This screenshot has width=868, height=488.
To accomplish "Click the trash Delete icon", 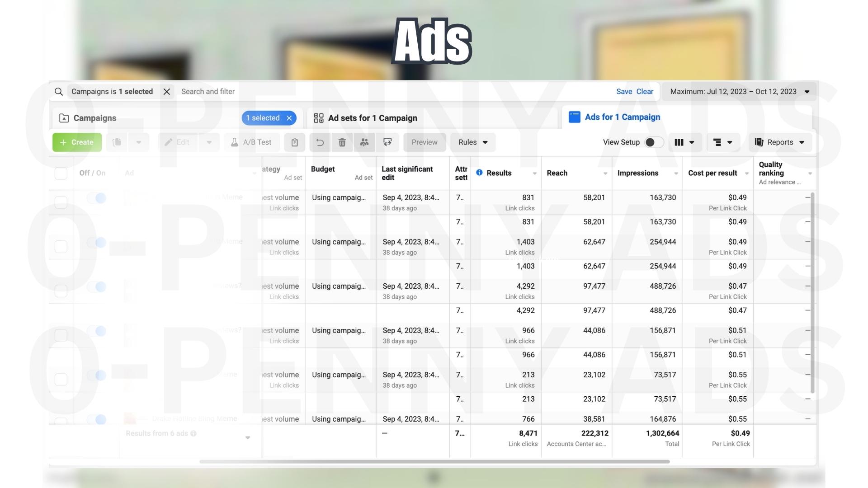I will [x=342, y=142].
